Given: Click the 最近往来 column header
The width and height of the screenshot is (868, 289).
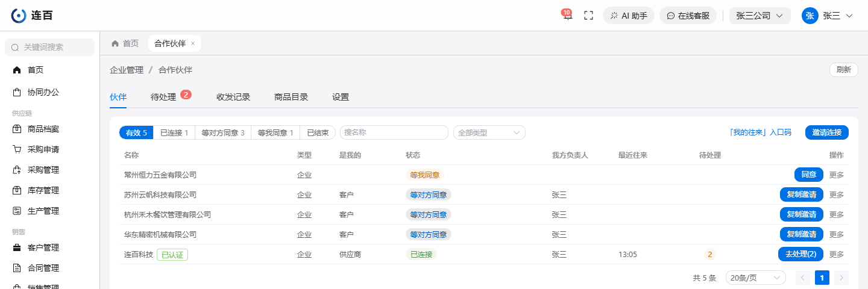Looking at the screenshot, I should 633,155.
